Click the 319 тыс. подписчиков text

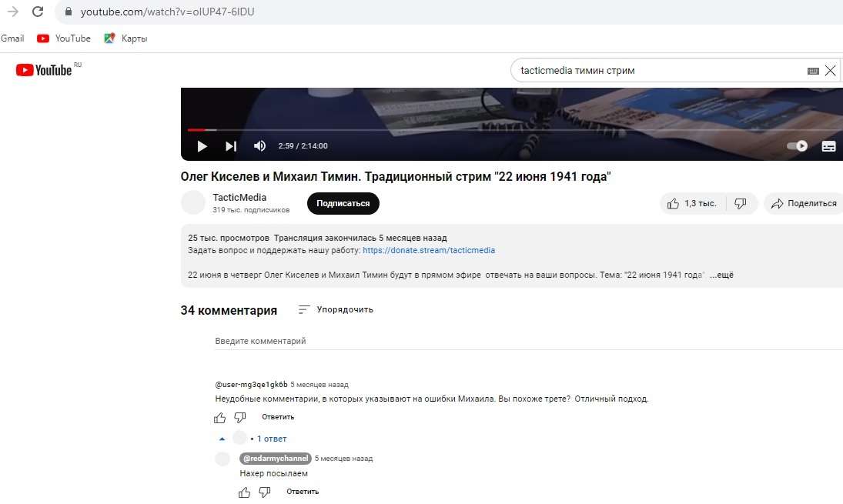pos(251,210)
